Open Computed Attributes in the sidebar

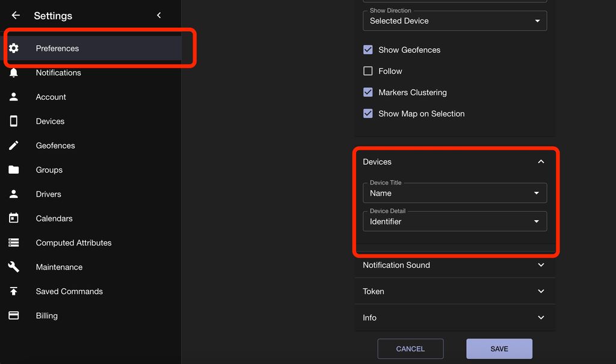(x=73, y=243)
